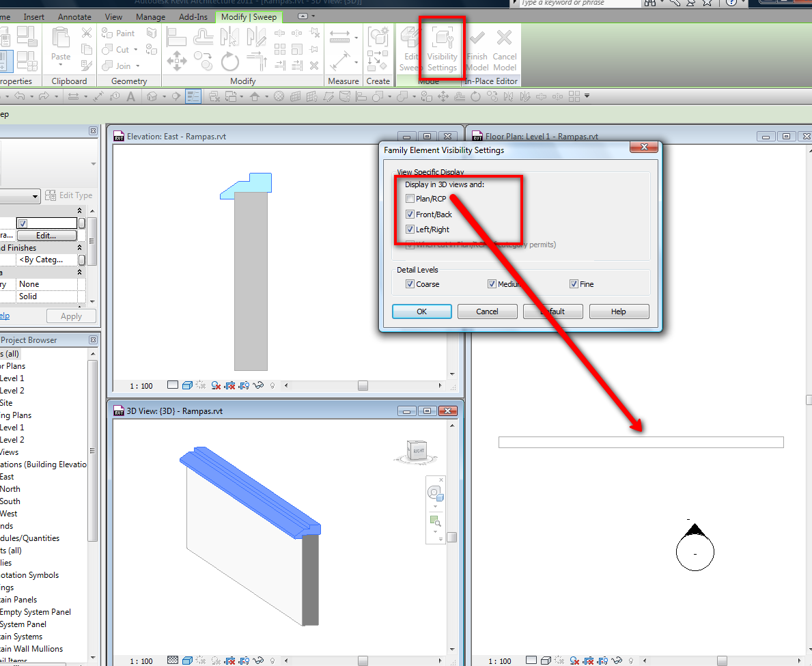Open the Cut geometry dropdown arrow
The height and width of the screenshot is (666, 812).
[x=136, y=50]
